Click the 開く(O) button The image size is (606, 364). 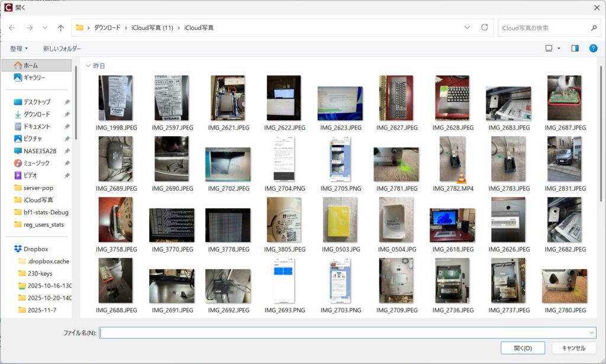point(523,348)
